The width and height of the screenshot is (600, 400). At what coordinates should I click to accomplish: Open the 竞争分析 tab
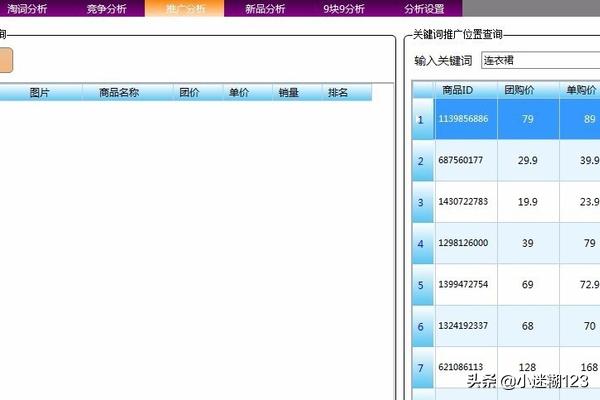106,8
